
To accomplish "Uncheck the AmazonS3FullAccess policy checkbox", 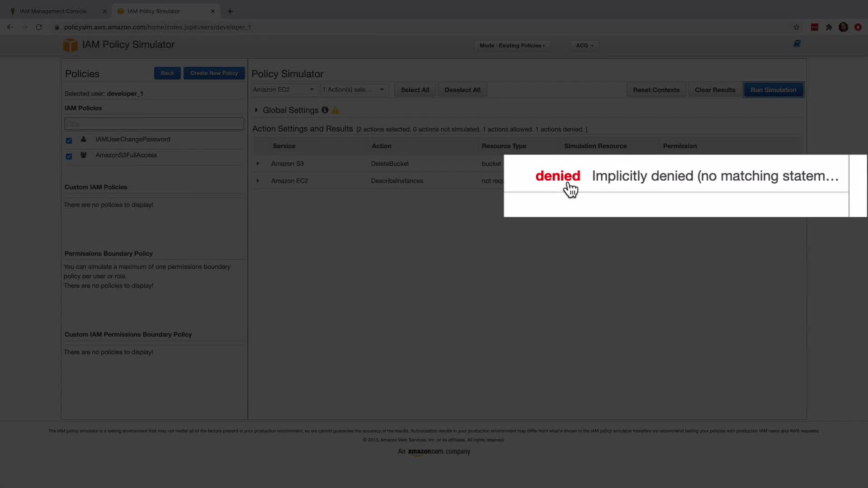I will tap(69, 156).
